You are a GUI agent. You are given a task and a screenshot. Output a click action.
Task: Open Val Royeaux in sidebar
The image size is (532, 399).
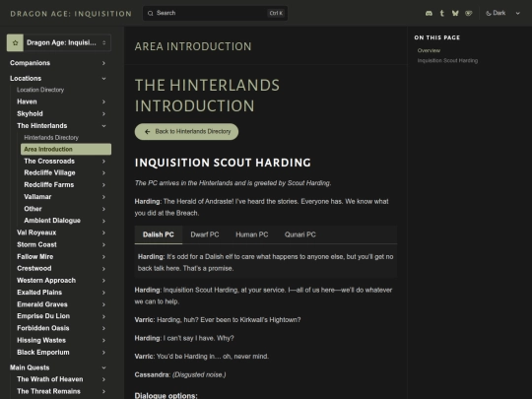(x=36, y=233)
